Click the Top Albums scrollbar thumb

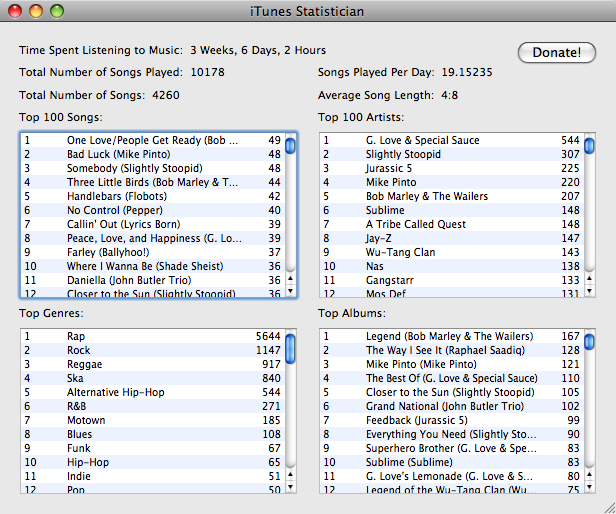click(x=589, y=341)
